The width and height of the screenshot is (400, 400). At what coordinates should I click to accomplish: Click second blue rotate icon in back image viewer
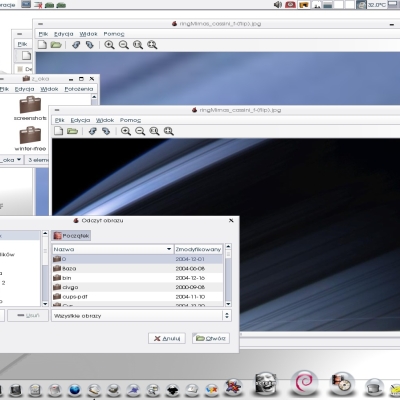pyautogui.click(x=90, y=45)
